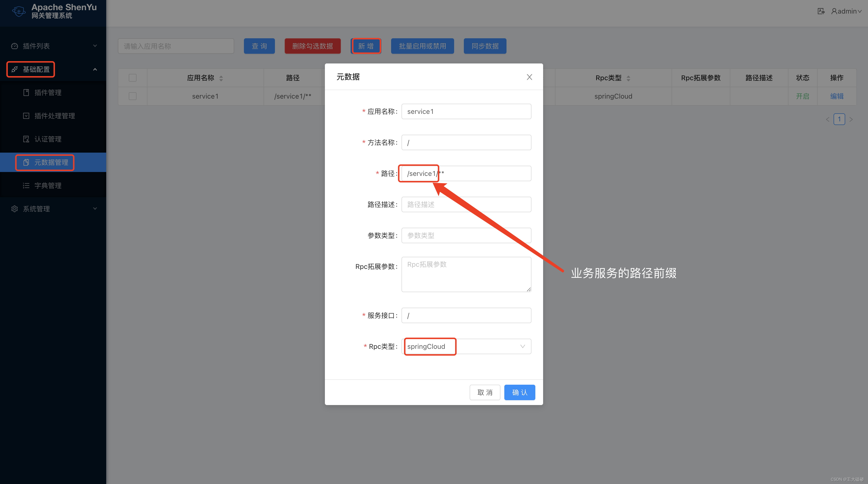Click the service1 cell in table
The image size is (868, 484).
tap(205, 96)
